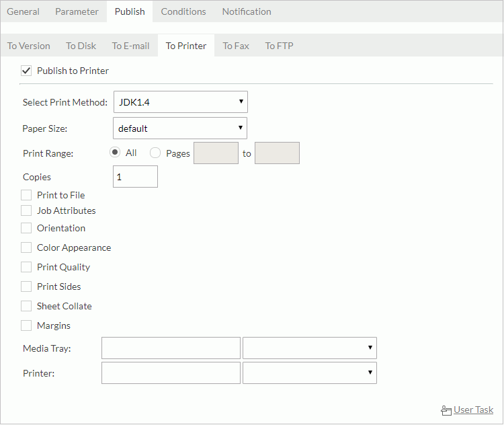Click the Pages end field after 'to'
Viewport: 504px width, 425px height.
pos(277,153)
